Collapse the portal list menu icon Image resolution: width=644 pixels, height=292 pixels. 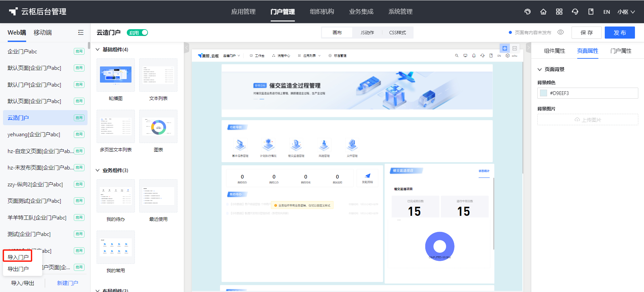[x=81, y=33]
